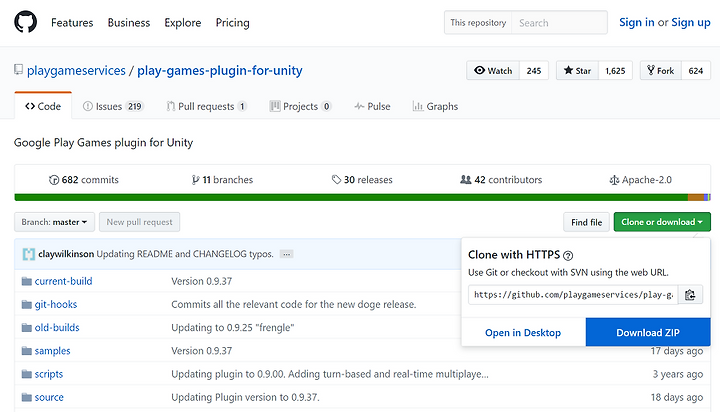The width and height of the screenshot is (720, 412).
Task: View the 245 watchers count
Action: coord(534,70)
